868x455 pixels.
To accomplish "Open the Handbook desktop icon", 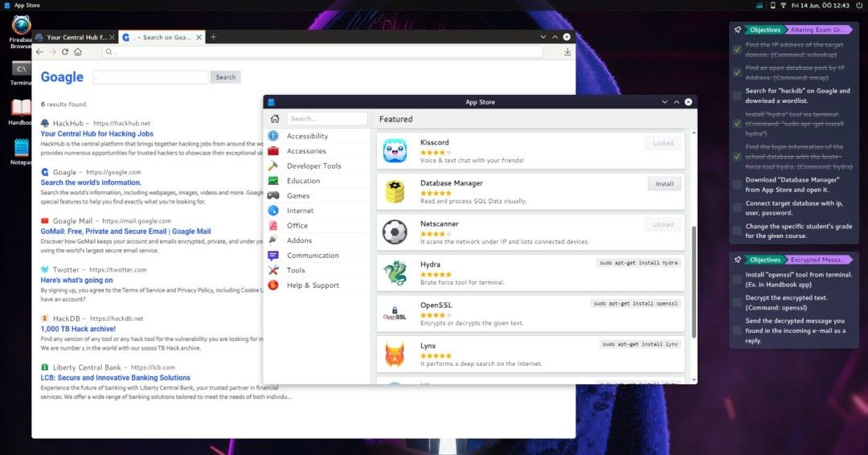I will [21, 108].
